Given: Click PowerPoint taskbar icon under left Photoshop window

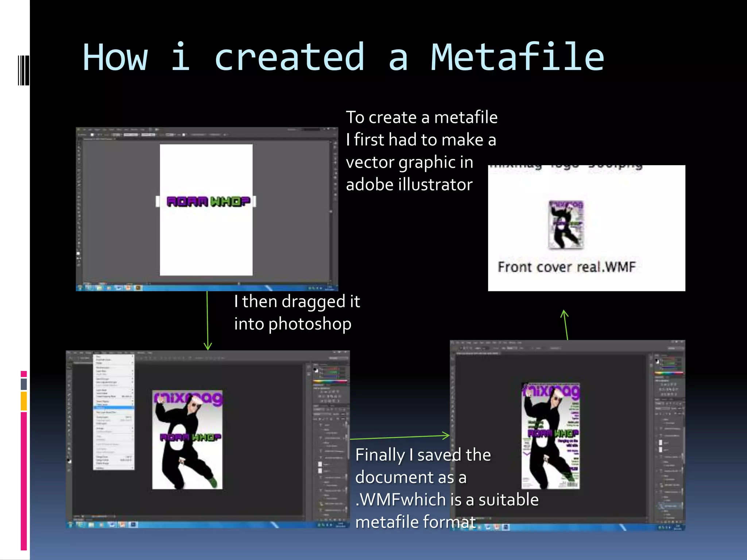Looking at the screenshot, I should click(x=122, y=525).
